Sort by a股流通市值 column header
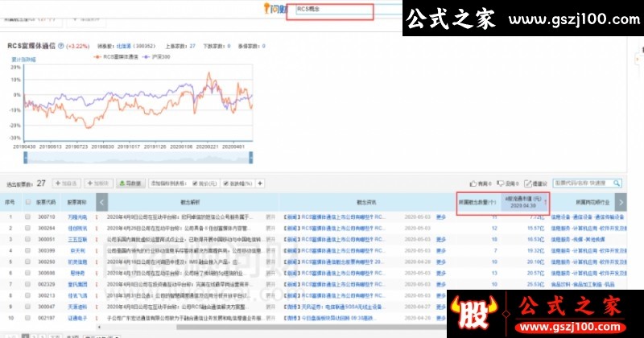Viewport: 644px width, 338px height. 526,202
